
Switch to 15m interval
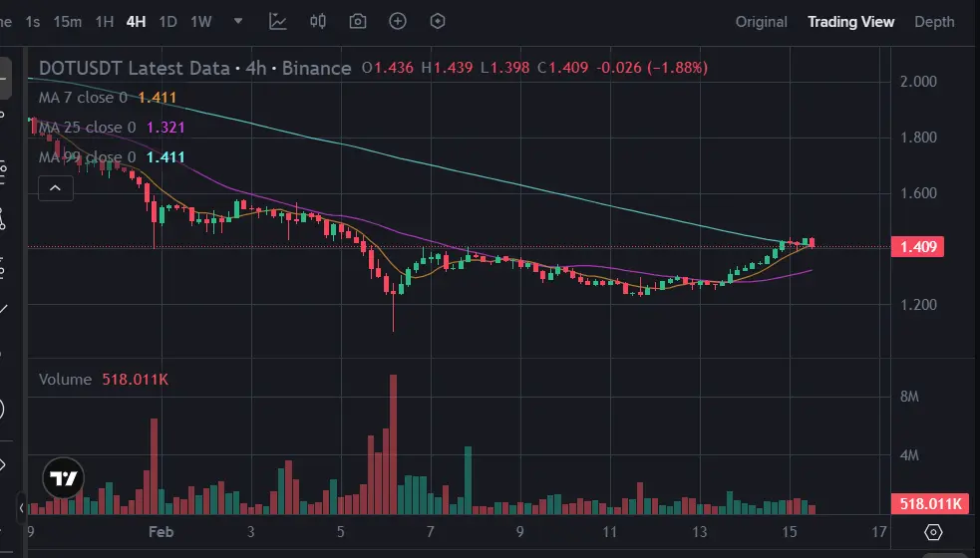(x=68, y=22)
